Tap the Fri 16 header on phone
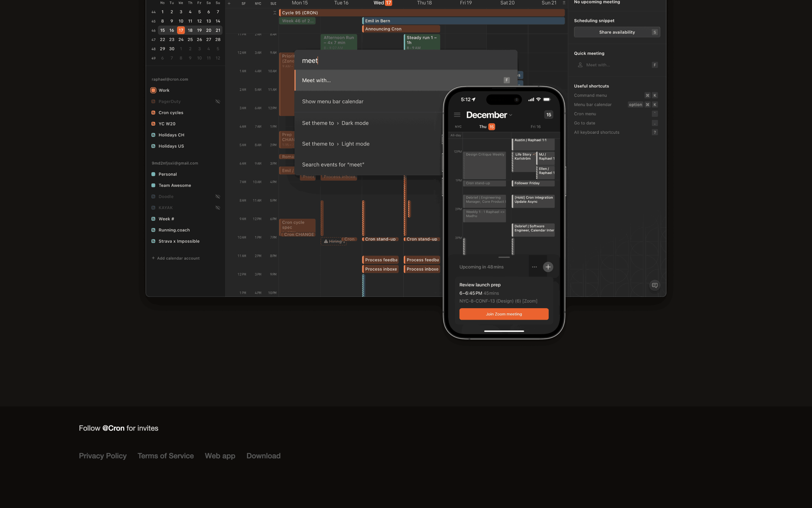Image resolution: width=812 pixels, height=508 pixels. point(535,127)
